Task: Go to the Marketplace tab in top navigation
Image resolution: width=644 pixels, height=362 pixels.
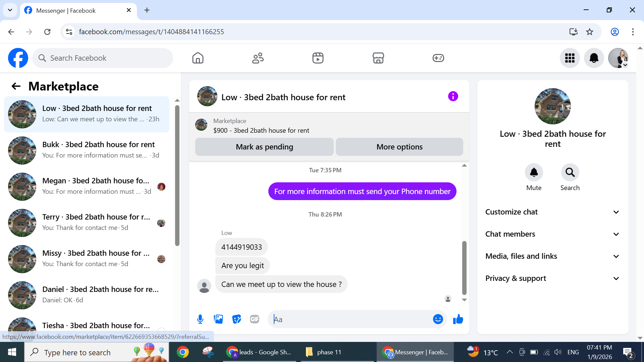Action: (x=378, y=58)
